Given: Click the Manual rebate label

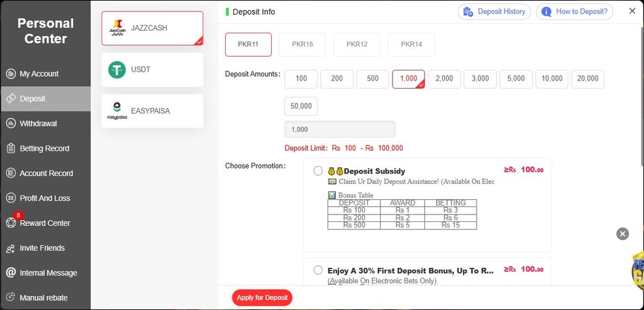Looking at the screenshot, I should tap(43, 297).
